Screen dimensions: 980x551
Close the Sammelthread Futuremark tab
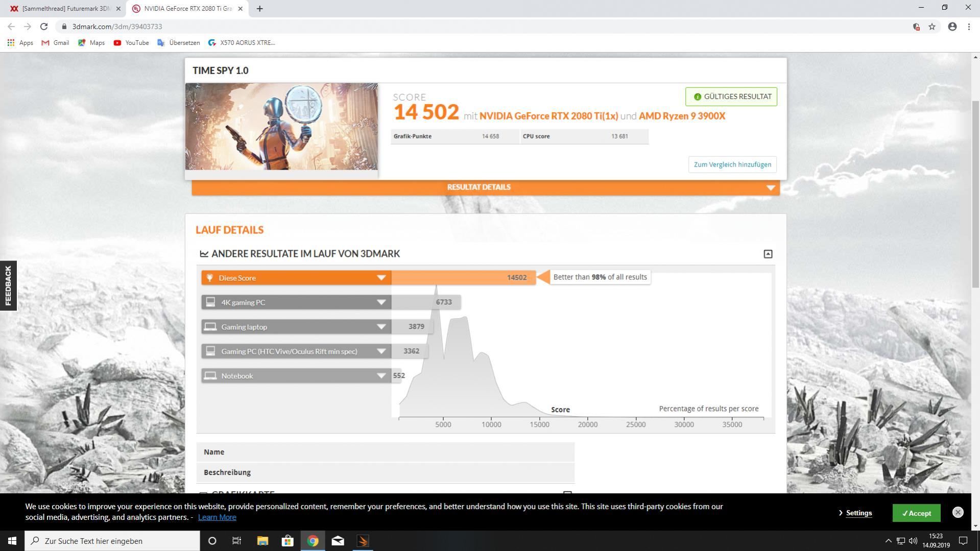pyautogui.click(x=118, y=9)
